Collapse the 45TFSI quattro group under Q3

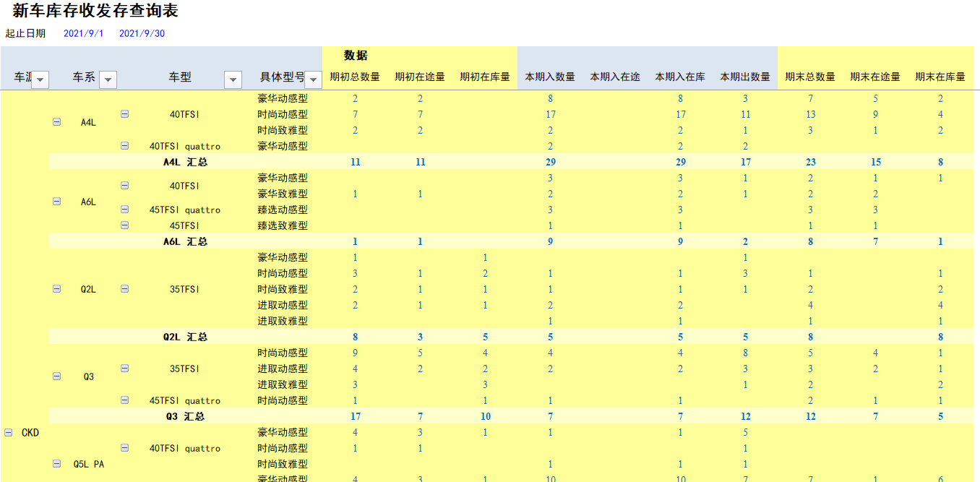pyautogui.click(x=124, y=400)
